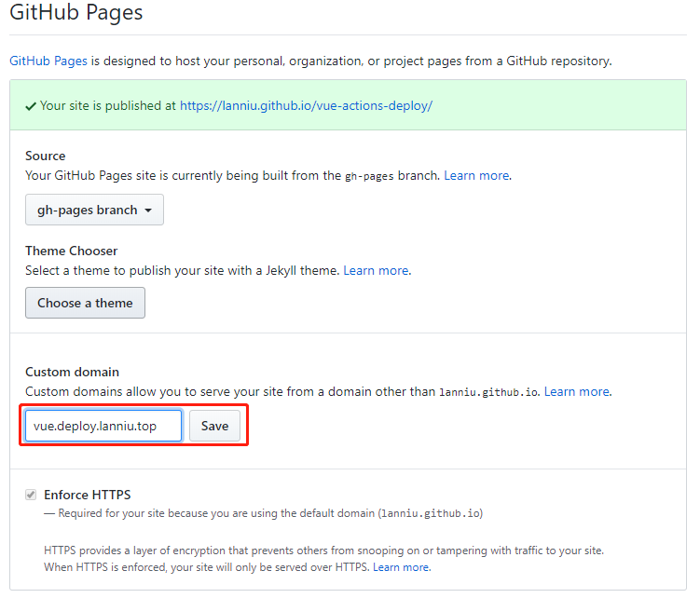The height and width of the screenshot is (598, 700).
Task: Save the custom domain
Action: pyautogui.click(x=214, y=426)
